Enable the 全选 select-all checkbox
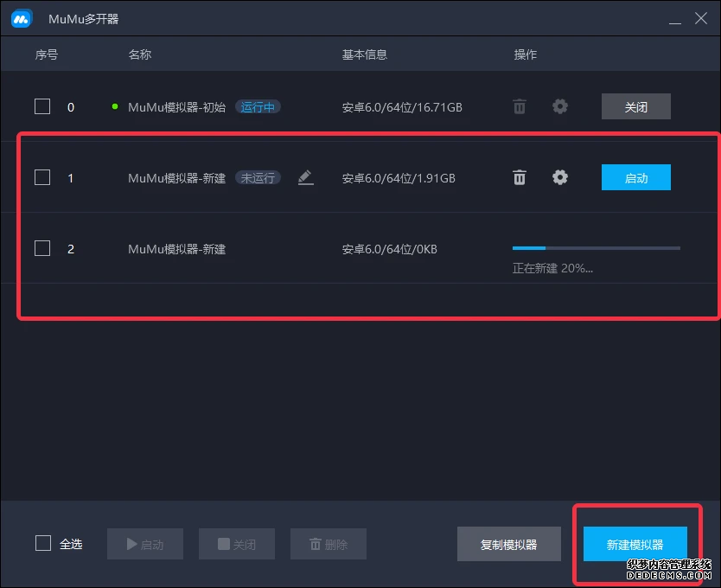The width and height of the screenshot is (721, 588). 43,543
